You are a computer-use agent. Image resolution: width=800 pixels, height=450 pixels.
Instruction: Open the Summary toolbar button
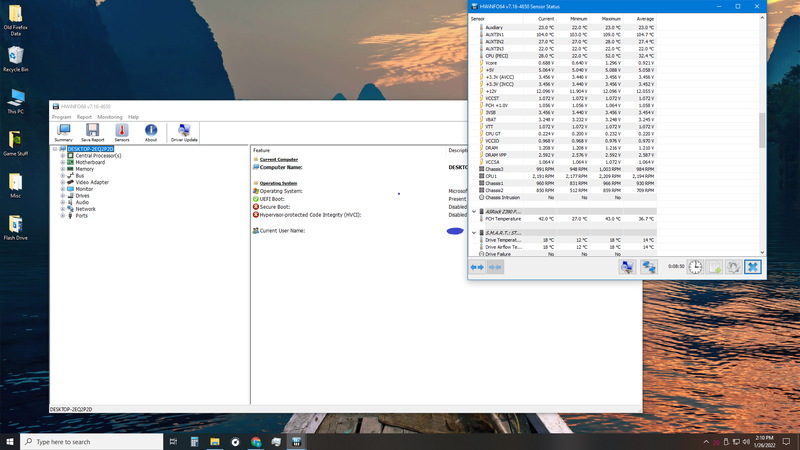[x=64, y=133]
